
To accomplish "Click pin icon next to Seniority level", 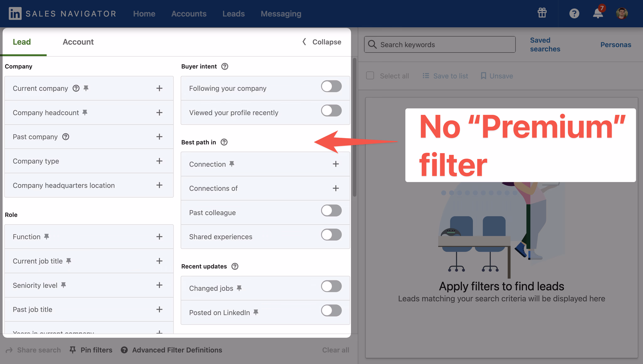I will pos(63,285).
